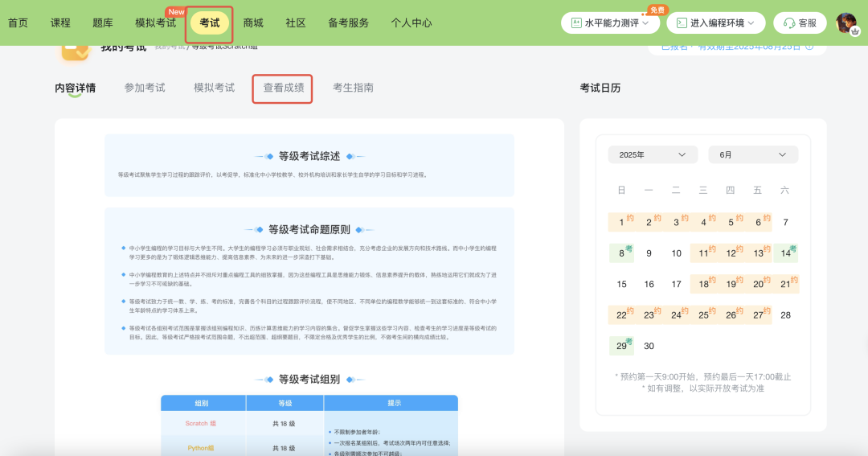Open 个人中心 from the navigation bar

(x=411, y=23)
